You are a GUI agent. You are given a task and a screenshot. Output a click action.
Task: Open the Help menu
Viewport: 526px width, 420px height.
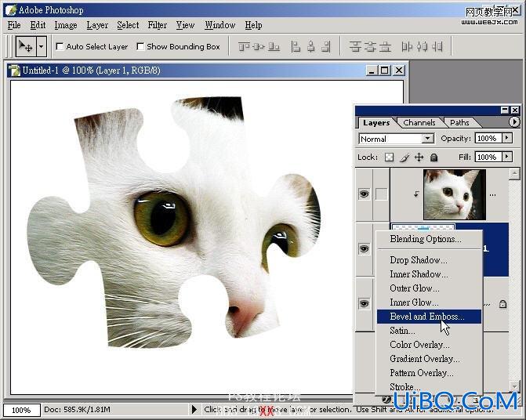253,25
